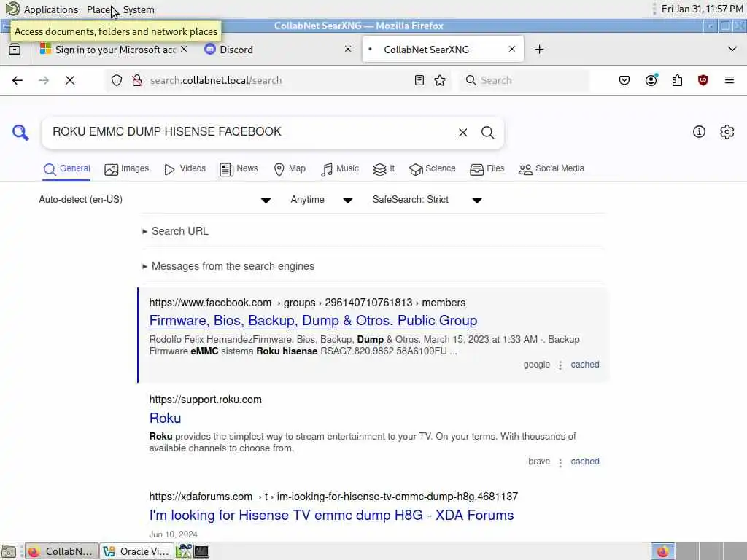
Task: Click the clock showing Fri Jan 31
Action: coord(703,9)
